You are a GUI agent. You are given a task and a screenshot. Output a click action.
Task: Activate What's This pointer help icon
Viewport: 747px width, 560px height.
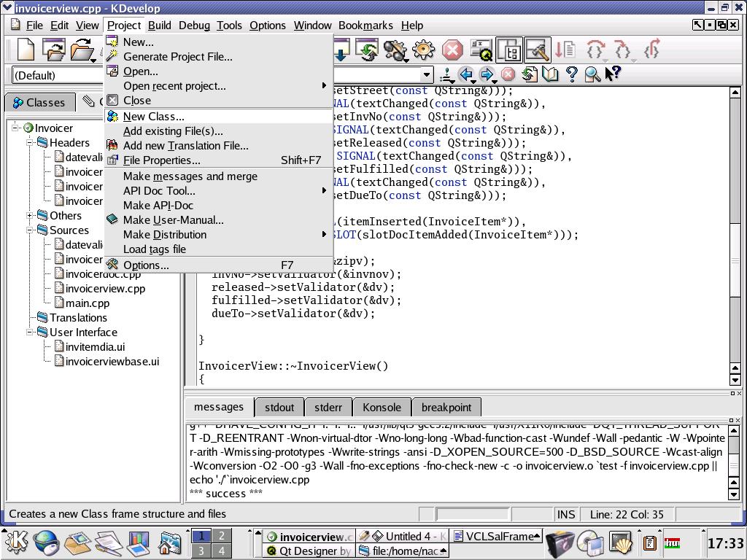pos(613,74)
